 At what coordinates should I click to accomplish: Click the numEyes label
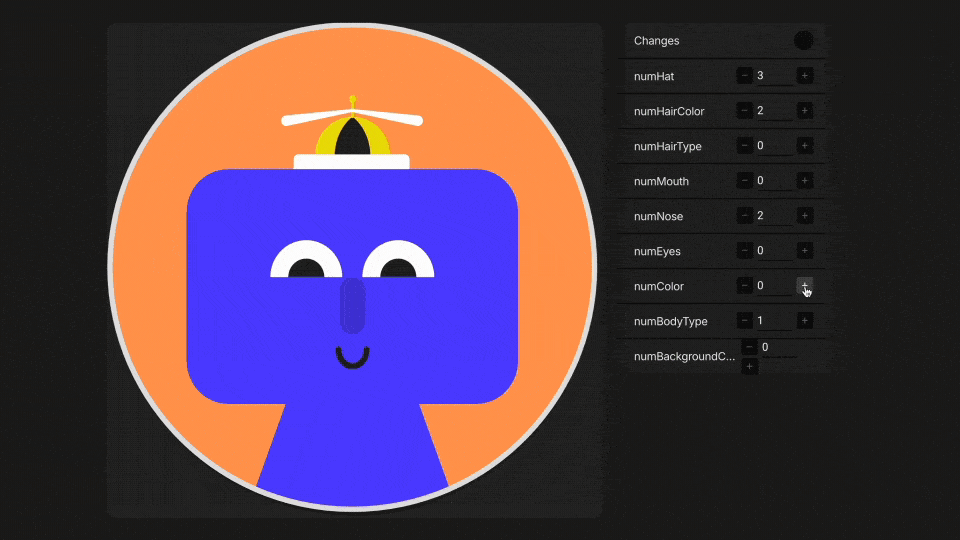pos(657,250)
